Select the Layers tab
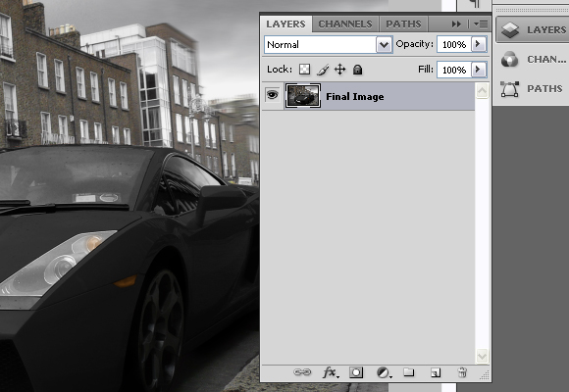 coord(285,24)
